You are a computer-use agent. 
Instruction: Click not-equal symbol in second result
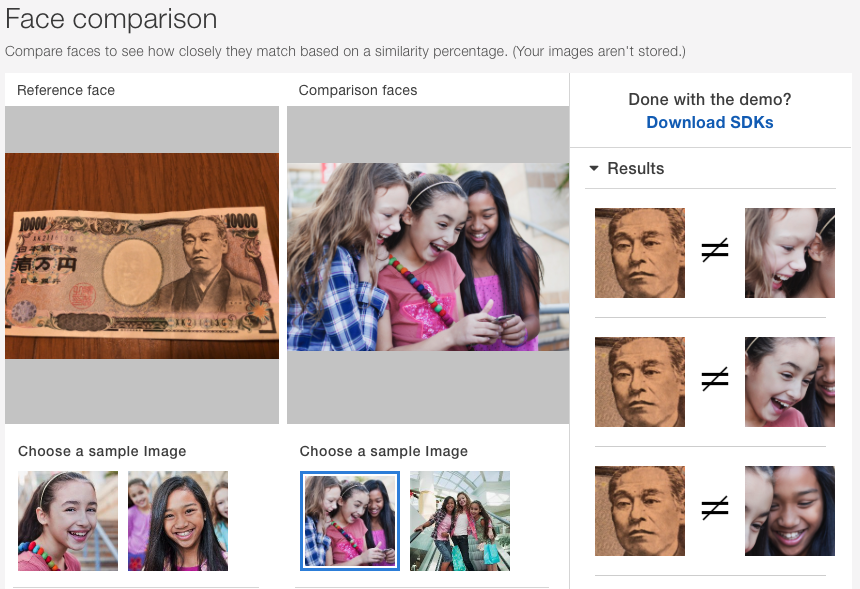click(x=715, y=379)
